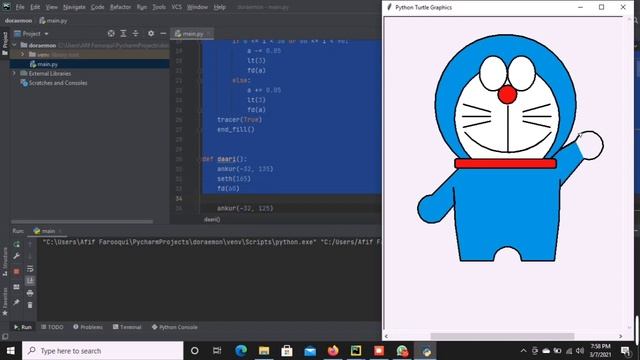Open the Microsoft Edge taskbar icon
The image size is (640, 360).
(x=241, y=351)
